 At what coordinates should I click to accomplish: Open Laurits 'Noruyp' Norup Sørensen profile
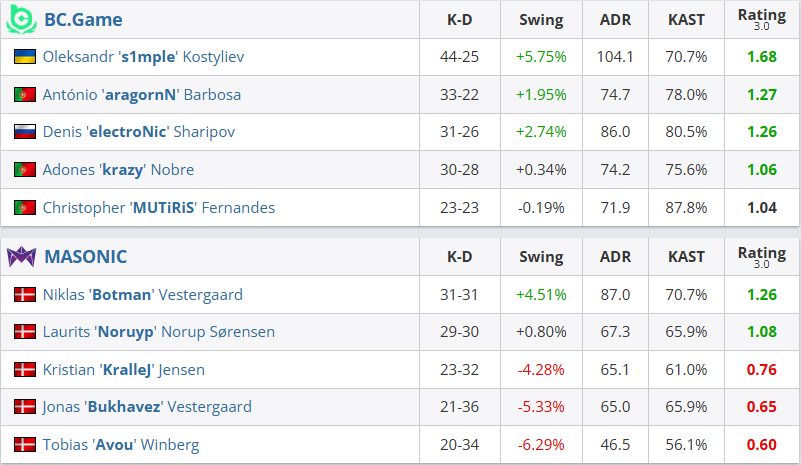point(159,332)
